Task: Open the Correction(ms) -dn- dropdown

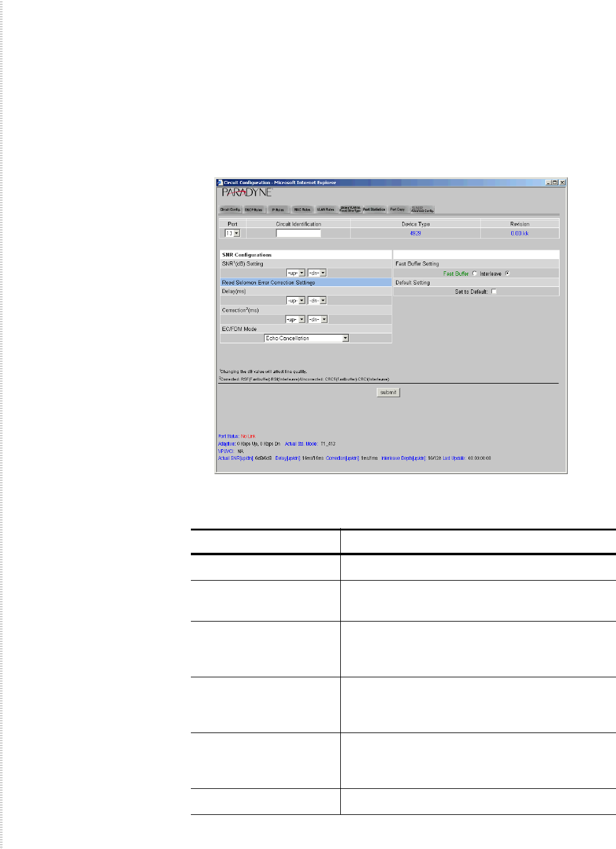Action: coord(317,320)
